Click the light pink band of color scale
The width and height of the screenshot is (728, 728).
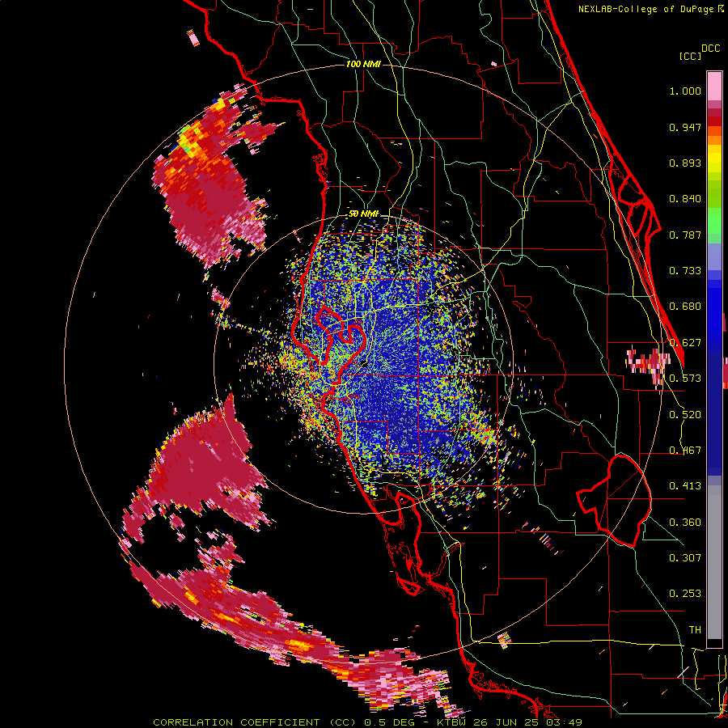(x=714, y=86)
